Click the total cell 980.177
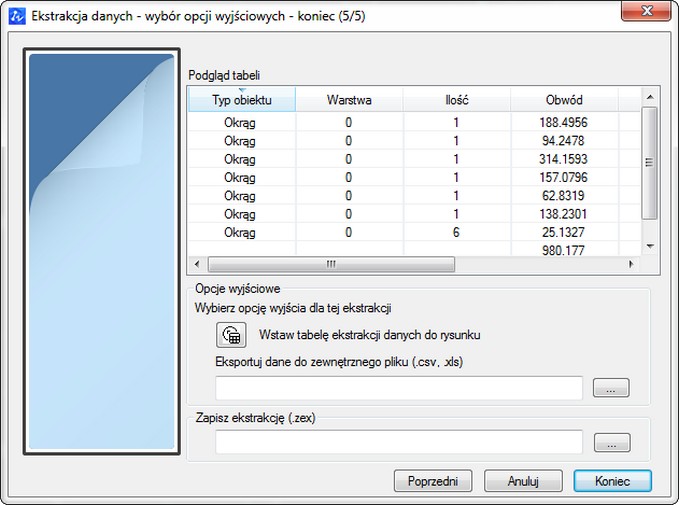679x505 pixels. point(563,250)
